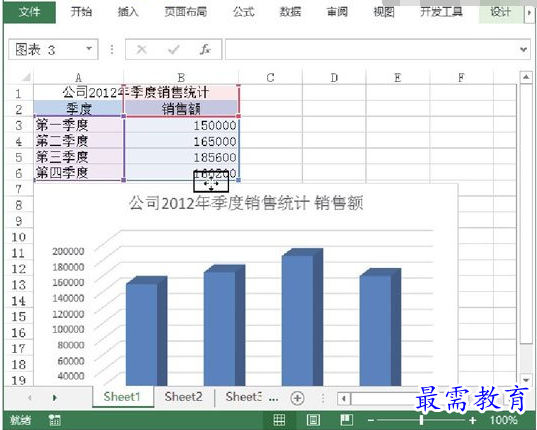Select column C header
Image resolution: width=537 pixels, height=430 pixels.
click(271, 77)
